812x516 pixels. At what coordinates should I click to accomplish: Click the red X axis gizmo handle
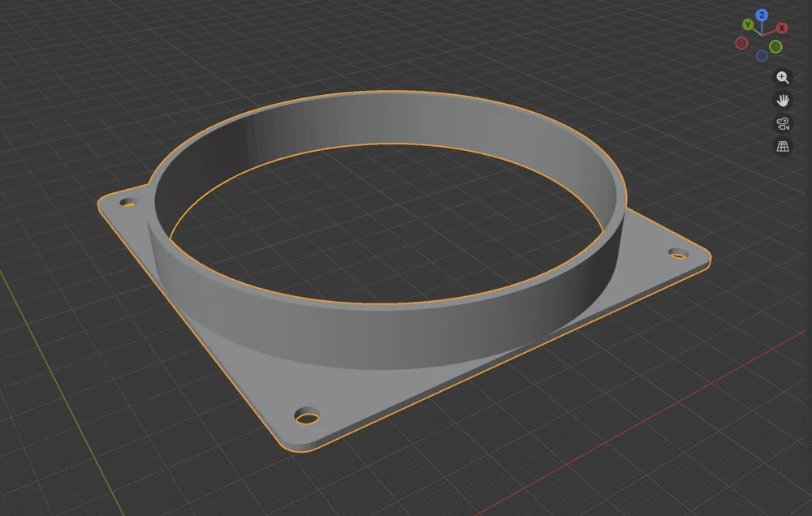(x=781, y=28)
